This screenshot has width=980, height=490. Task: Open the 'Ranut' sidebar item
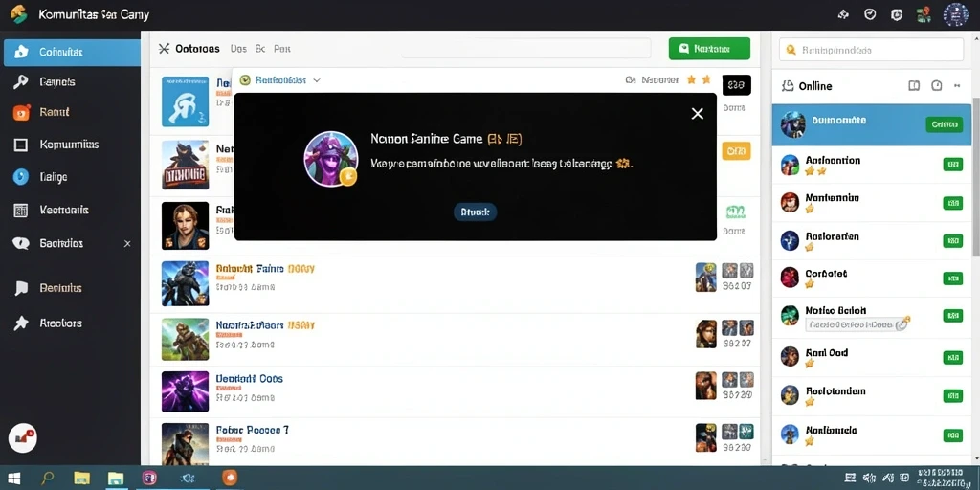coord(71,113)
